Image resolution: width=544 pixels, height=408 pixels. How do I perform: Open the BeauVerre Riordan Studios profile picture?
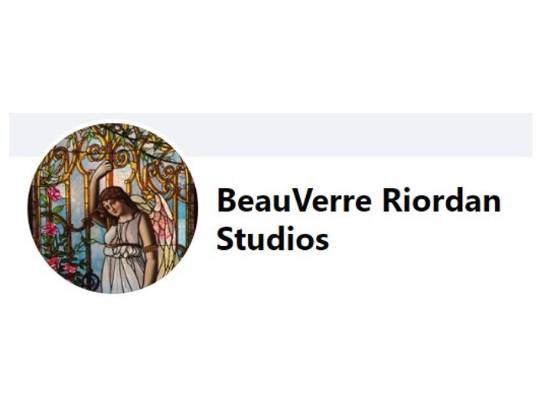coord(113,208)
